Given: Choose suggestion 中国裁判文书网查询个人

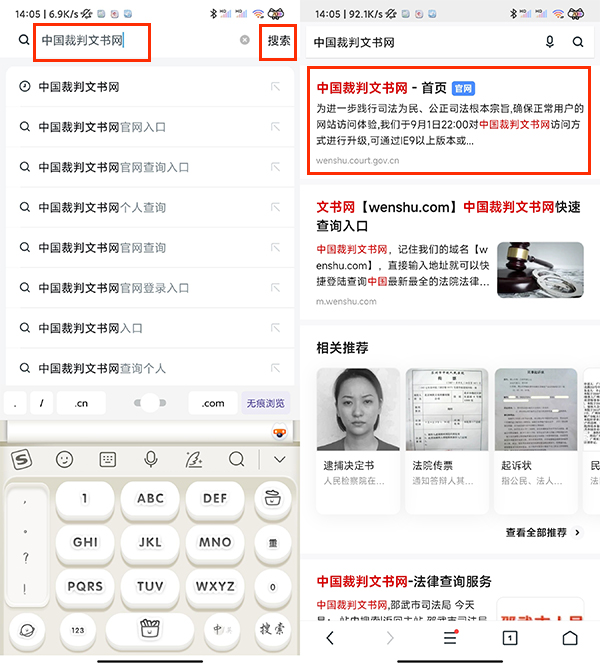Looking at the screenshot, I should pyautogui.click(x=150, y=368).
